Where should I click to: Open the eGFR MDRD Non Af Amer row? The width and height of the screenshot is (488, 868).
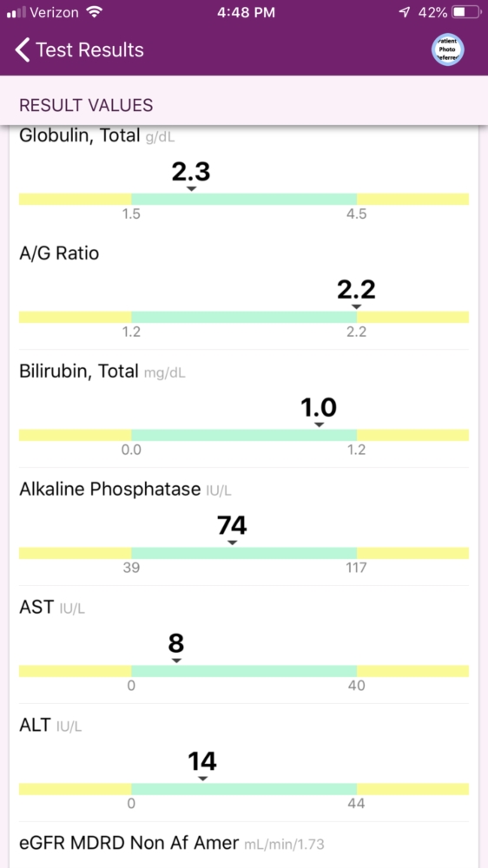point(244,845)
